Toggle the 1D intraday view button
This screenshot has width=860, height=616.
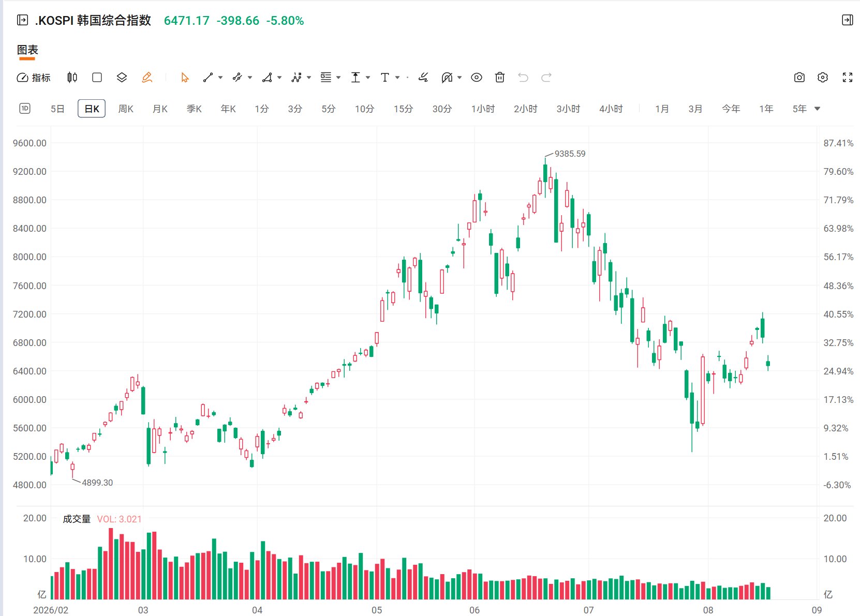[x=25, y=109]
